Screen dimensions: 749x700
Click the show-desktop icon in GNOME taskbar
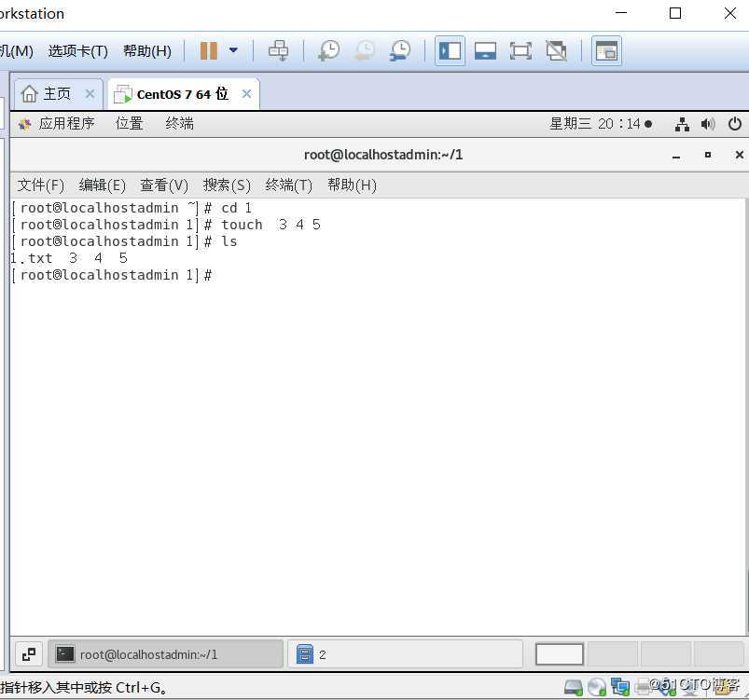click(x=29, y=654)
